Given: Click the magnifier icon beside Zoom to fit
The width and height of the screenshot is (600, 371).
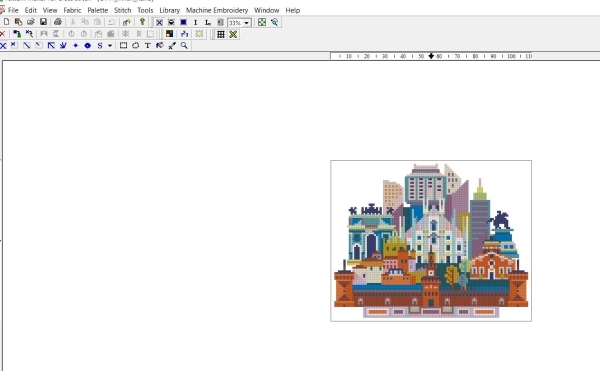Looking at the screenshot, I should (274, 23).
